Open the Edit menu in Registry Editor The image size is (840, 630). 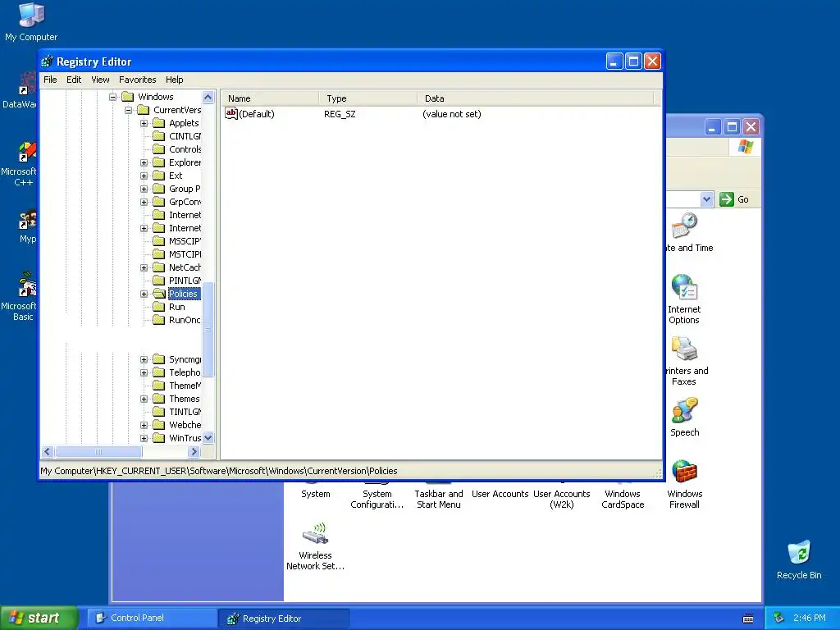pyautogui.click(x=74, y=80)
